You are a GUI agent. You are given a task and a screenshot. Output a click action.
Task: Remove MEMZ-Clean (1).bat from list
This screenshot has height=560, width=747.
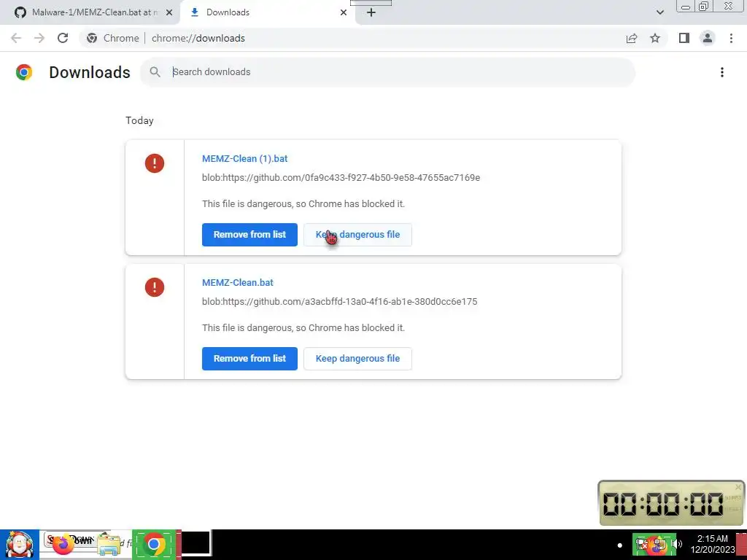pos(249,235)
